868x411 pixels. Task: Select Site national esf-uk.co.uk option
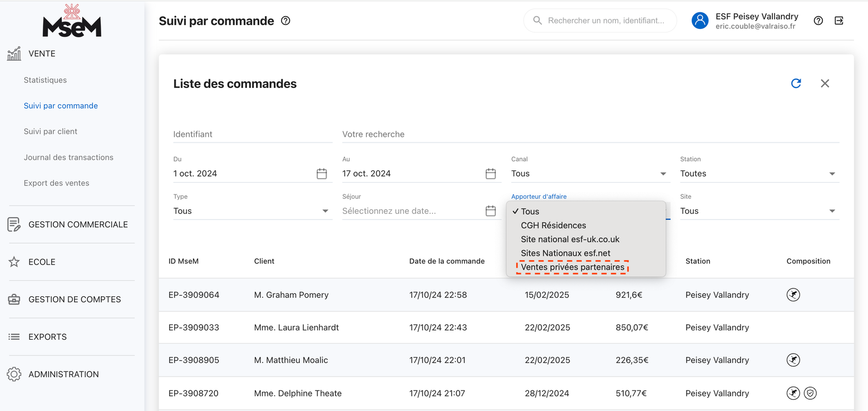click(586, 239)
